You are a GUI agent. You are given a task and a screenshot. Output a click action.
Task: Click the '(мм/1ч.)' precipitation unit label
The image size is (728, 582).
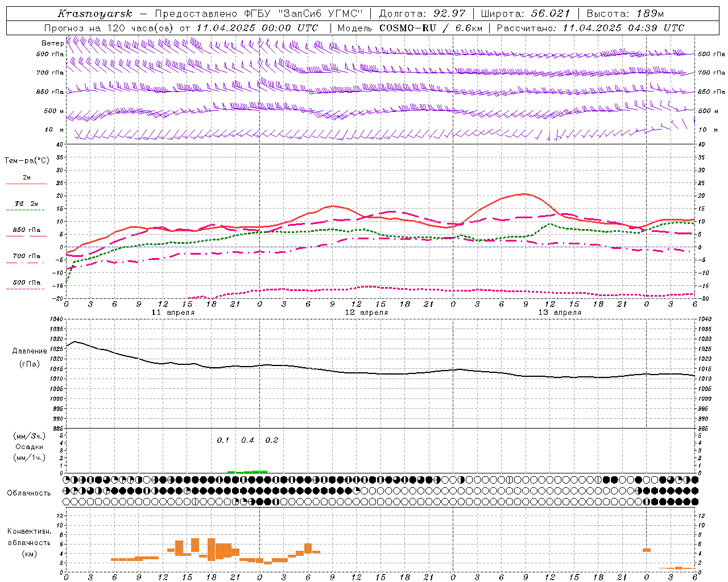point(30,458)
